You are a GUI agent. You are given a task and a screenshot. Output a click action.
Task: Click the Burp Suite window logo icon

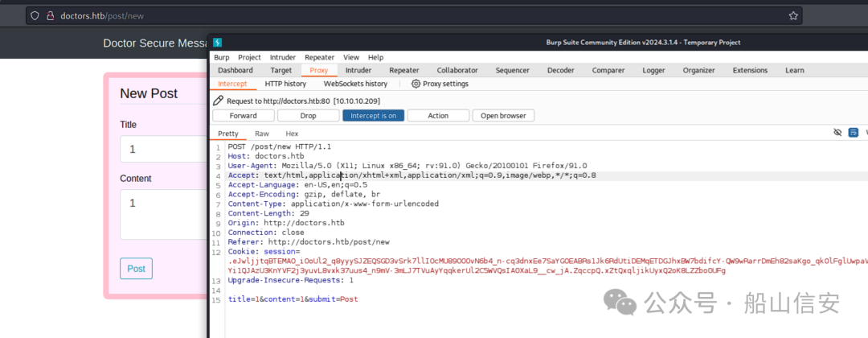click(218, 43)
